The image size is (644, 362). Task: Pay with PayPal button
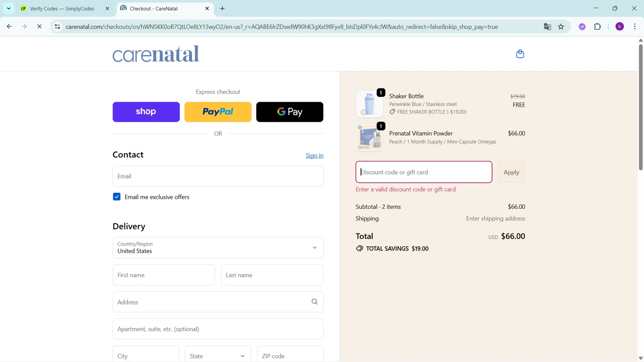(218, 112)
